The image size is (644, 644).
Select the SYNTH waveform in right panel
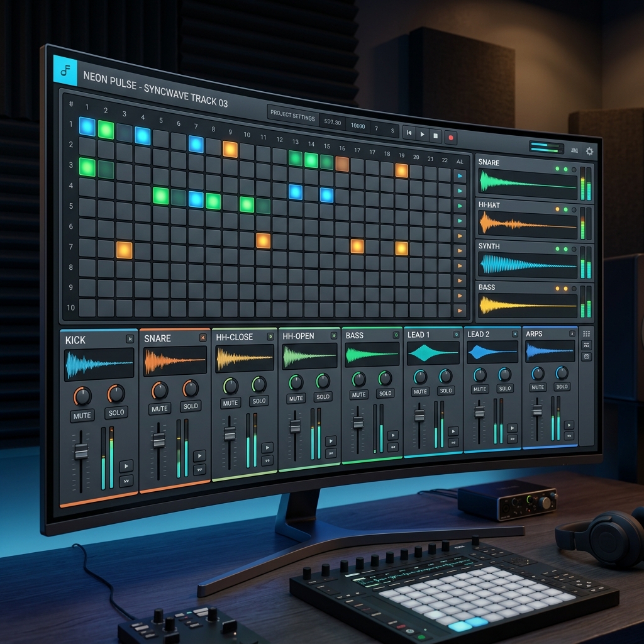pyautogui.click(x=528, y=265)
